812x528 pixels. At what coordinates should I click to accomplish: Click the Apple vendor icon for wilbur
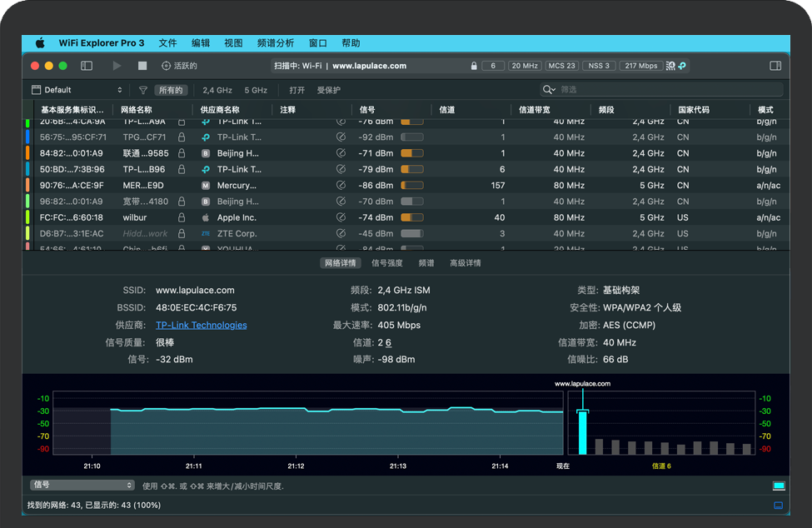coord(206,217)
